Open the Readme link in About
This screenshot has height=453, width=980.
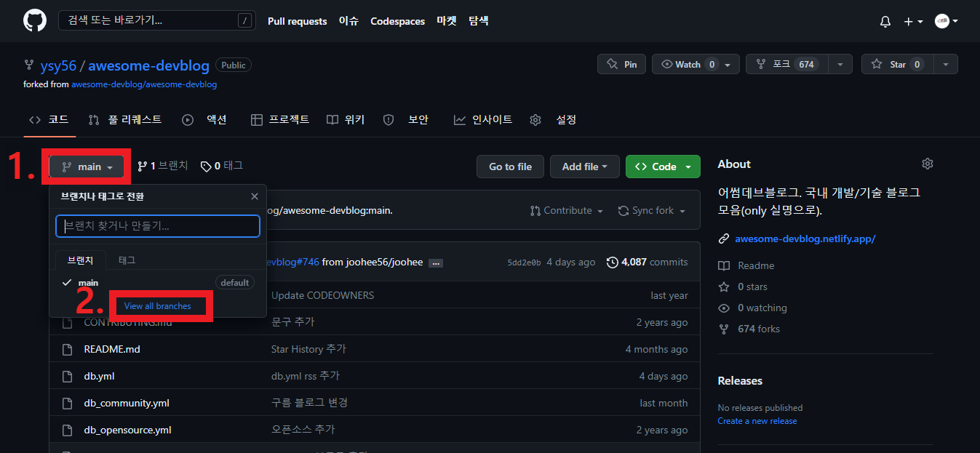pyautogui.click(x=746, y=265)
